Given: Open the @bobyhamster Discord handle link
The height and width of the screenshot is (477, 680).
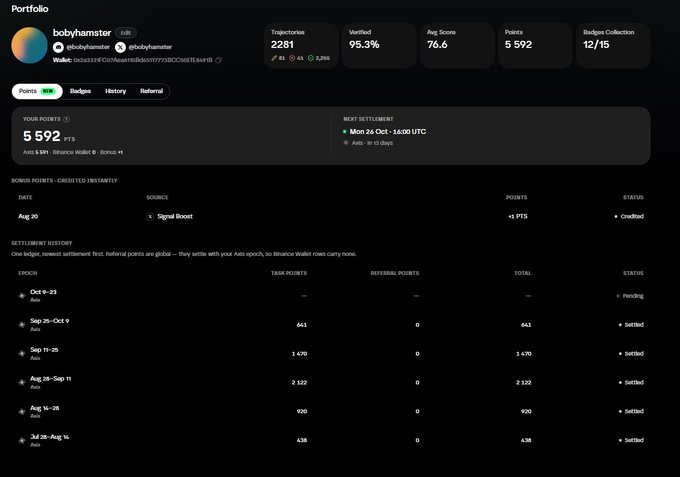Looking at the screenshot, I should [88, 47].
